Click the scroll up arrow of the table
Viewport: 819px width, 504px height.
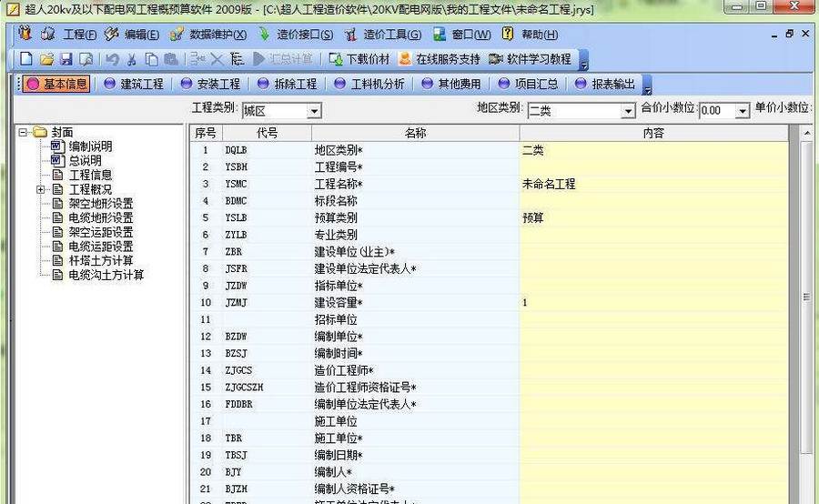pos(806,133)
